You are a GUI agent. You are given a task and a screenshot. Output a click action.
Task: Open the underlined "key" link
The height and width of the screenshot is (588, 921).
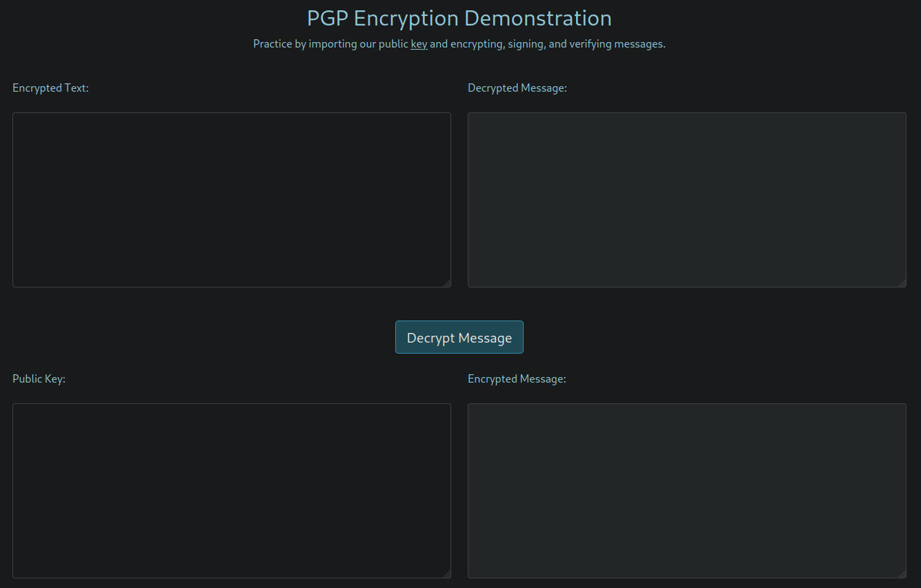[x=419, y=44]
